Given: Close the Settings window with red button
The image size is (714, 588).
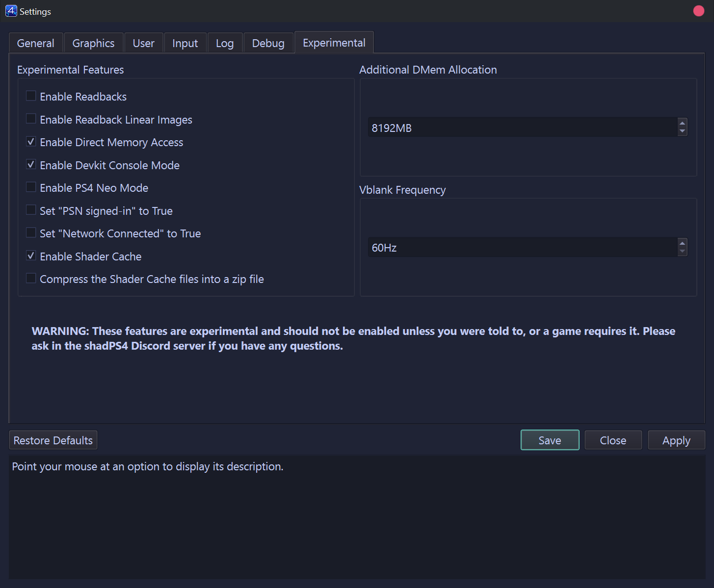Looking at the screenshot, I should pyautogui.click(x=699, y=11).
